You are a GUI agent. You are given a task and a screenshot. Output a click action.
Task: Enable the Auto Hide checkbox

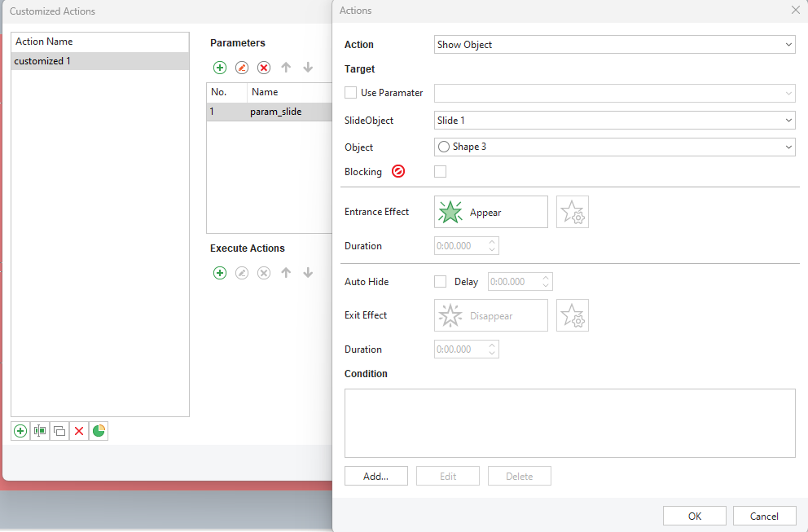(x=440, y=281)
